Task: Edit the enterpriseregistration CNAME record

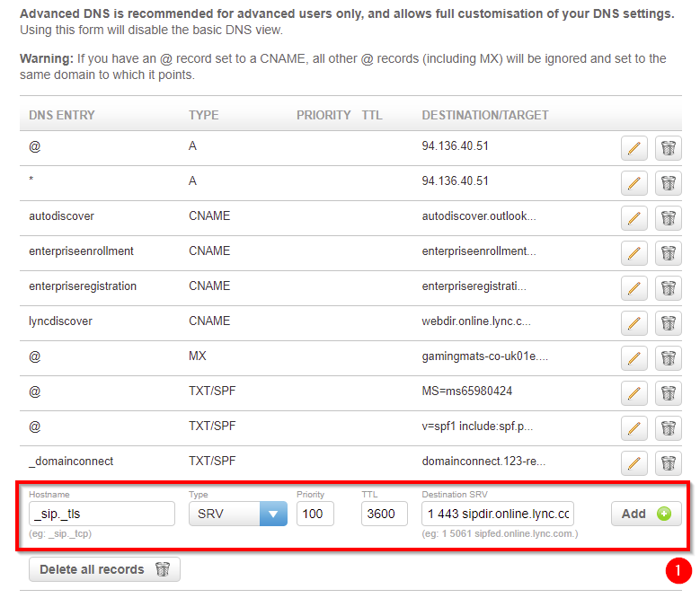Action: [x=634, y=288]
